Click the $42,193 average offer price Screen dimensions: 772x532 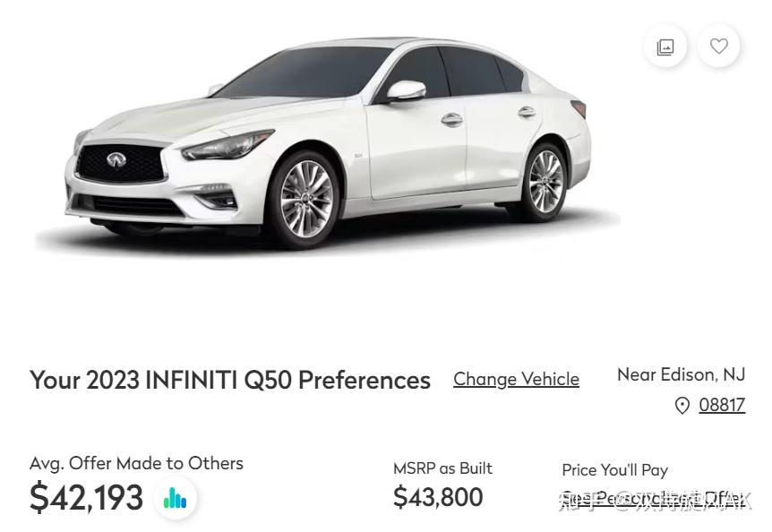point(87,498)
